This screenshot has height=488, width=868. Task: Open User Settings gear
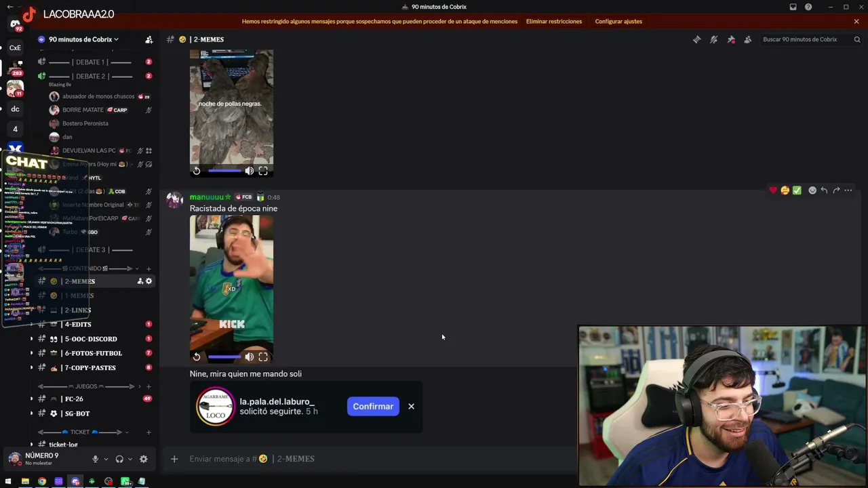[143, 459]
